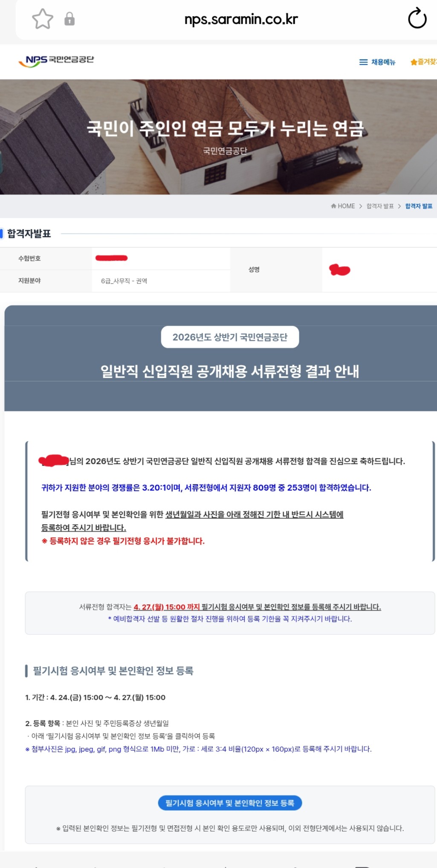Click the 2026년도 상반기 국민연금공단 badge
Screen dimensions: 437x868
[230, 337]
